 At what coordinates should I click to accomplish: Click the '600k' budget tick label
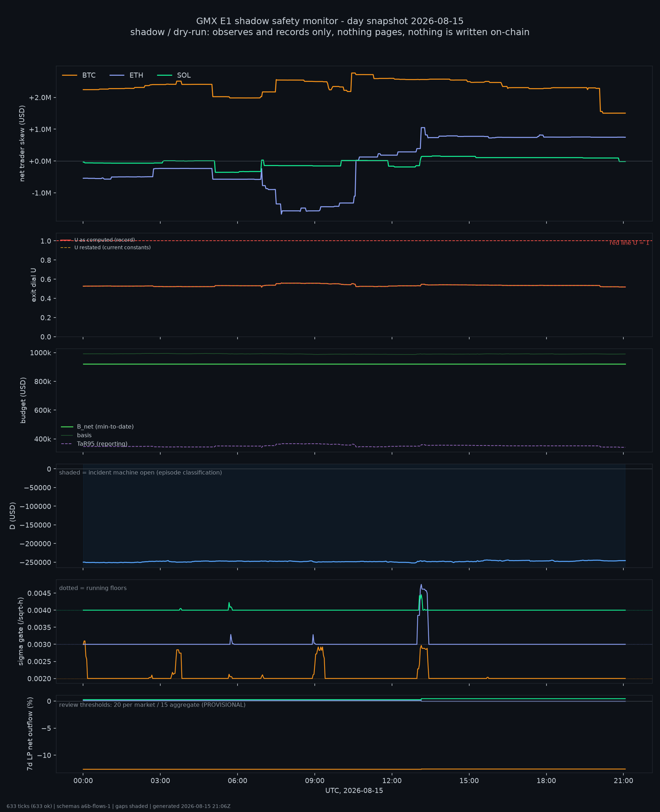tap(42, 410)
